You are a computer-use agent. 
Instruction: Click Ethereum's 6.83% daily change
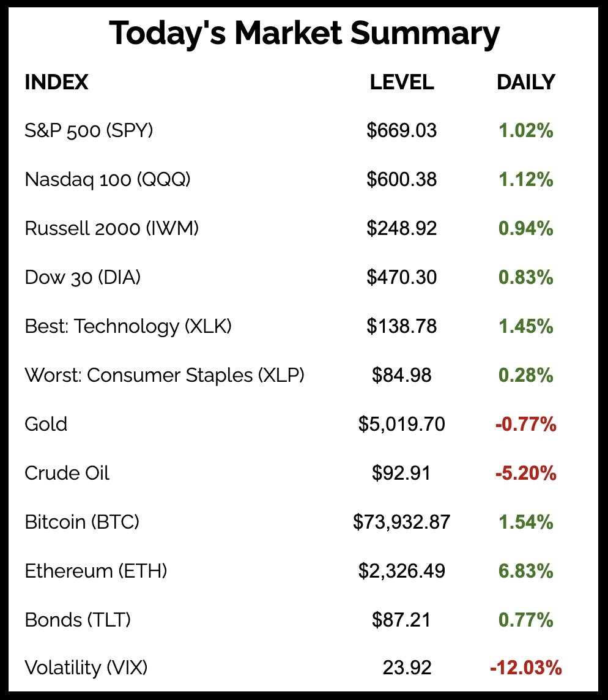tap(525, 571)
